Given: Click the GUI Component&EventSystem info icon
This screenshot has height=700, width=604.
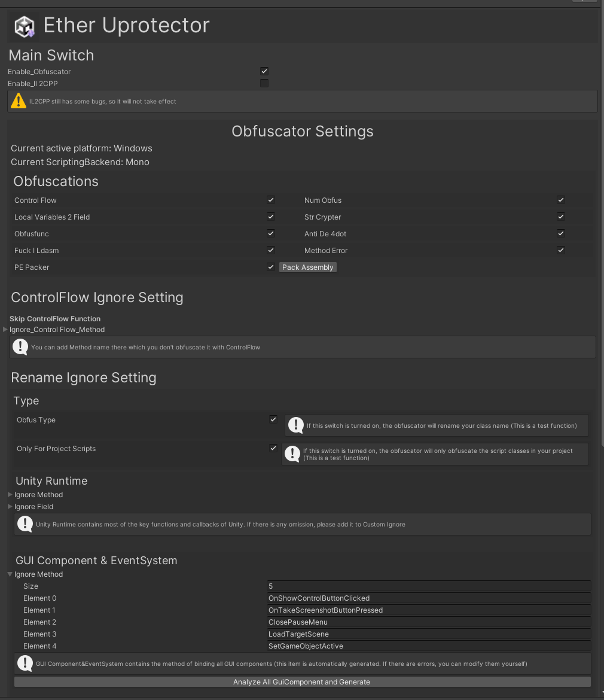Looking at the screenshot, I should click(25, 664).
